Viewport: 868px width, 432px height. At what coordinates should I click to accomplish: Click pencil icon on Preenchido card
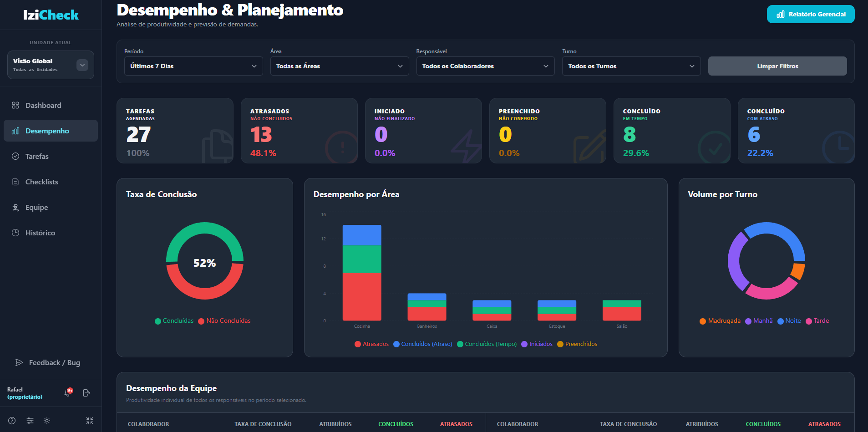click(590, 147)
